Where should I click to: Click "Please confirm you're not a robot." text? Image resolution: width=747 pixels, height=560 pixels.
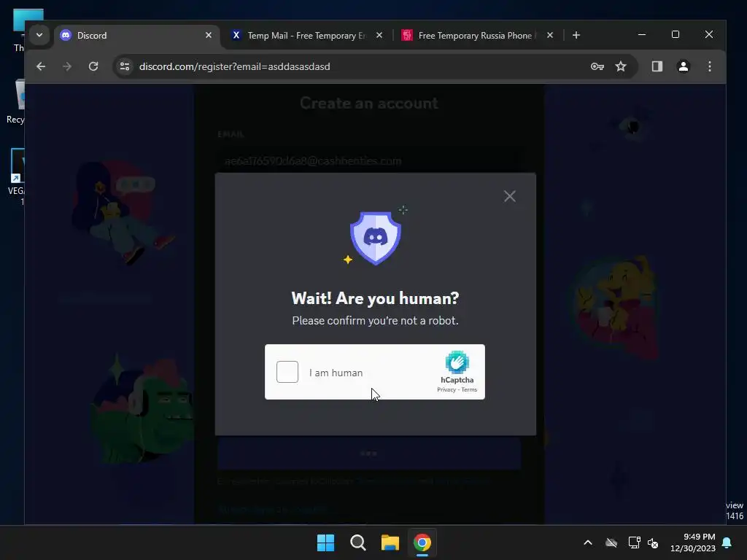click(376, 321)
